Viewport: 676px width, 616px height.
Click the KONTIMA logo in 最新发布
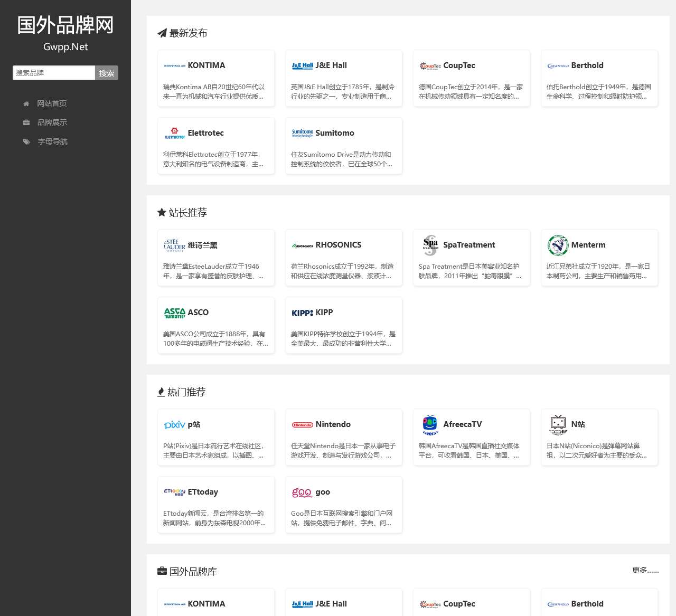tap(175, 66)
